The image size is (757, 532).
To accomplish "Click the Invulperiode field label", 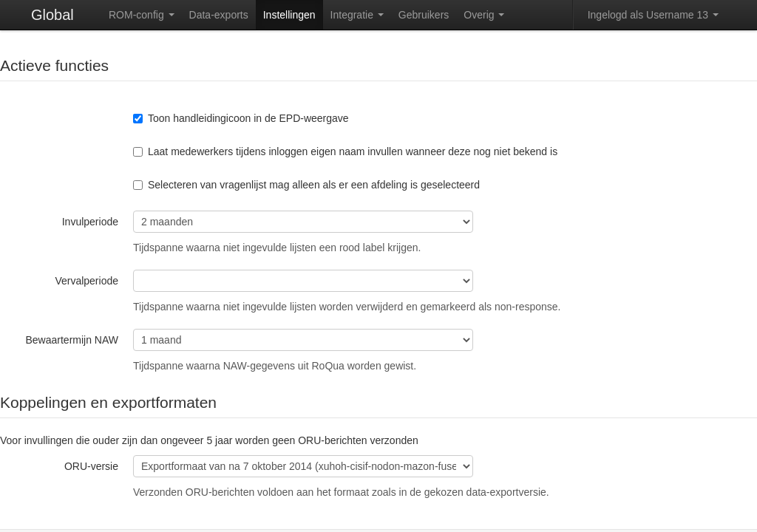I will click(x=89, y=222).
